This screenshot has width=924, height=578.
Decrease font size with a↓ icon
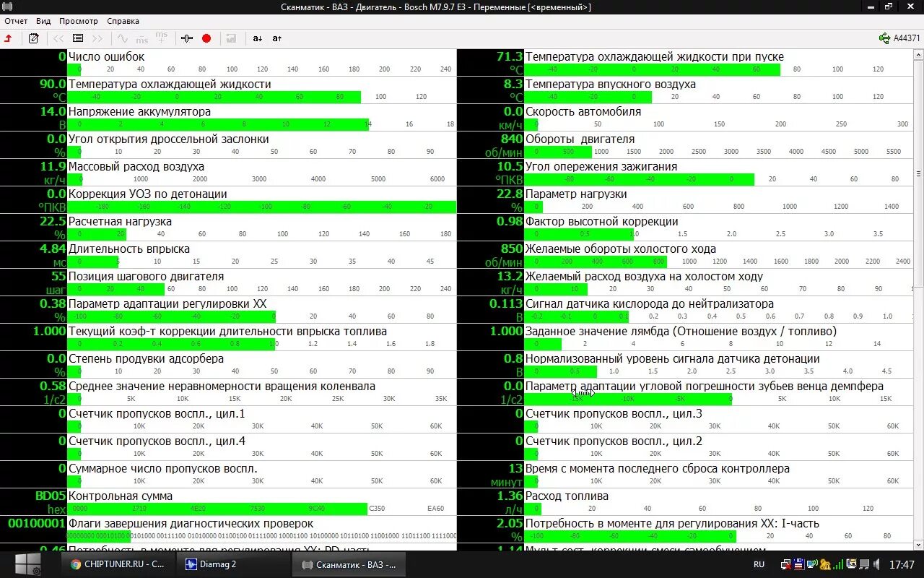[x=258, y=38]
